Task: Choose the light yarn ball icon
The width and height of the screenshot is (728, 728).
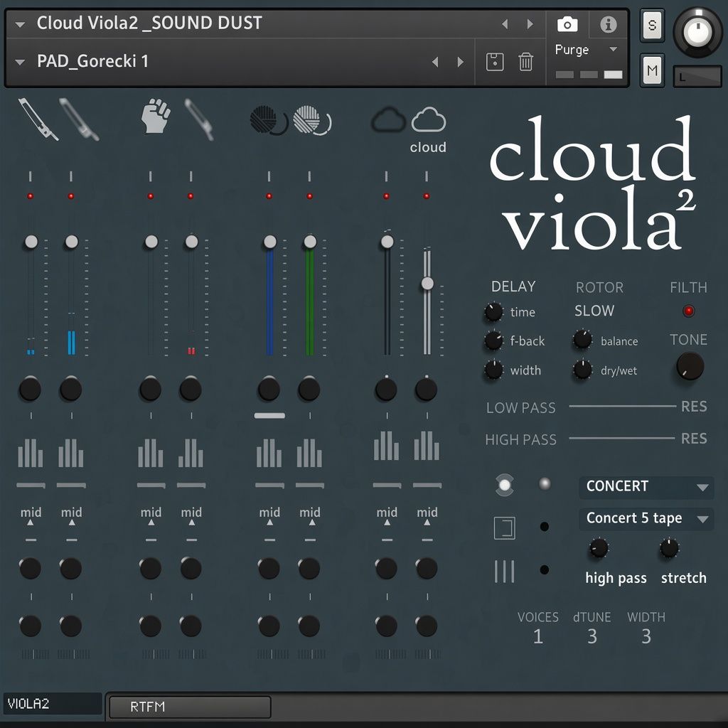Action: coord(311,120)
